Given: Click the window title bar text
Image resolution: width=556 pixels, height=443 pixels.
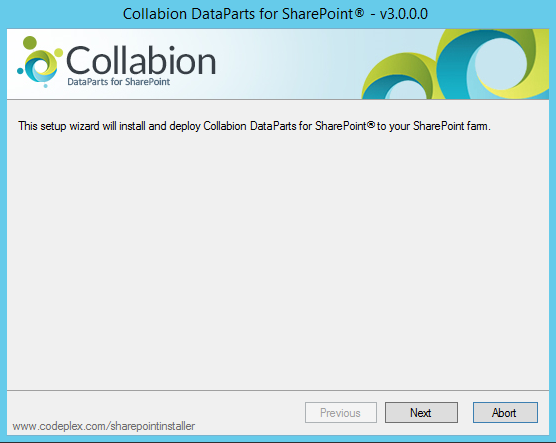Looking at the screenshot, I should click(275, 14).
